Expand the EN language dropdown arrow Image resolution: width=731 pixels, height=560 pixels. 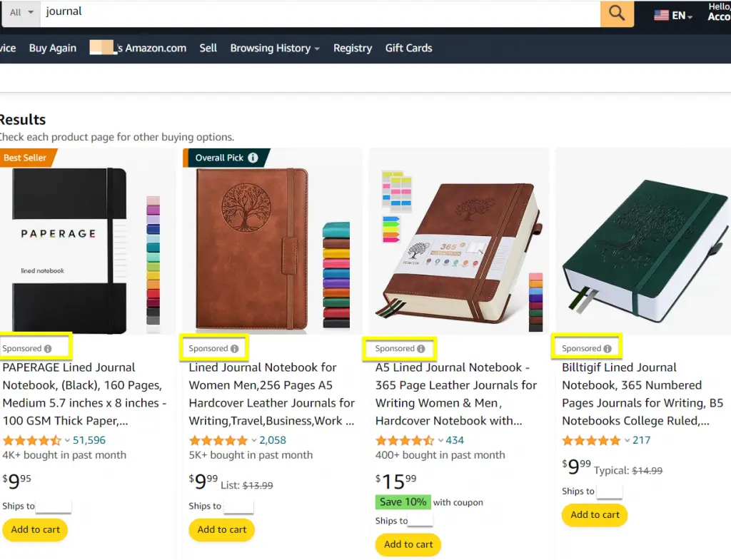(690, 17)
